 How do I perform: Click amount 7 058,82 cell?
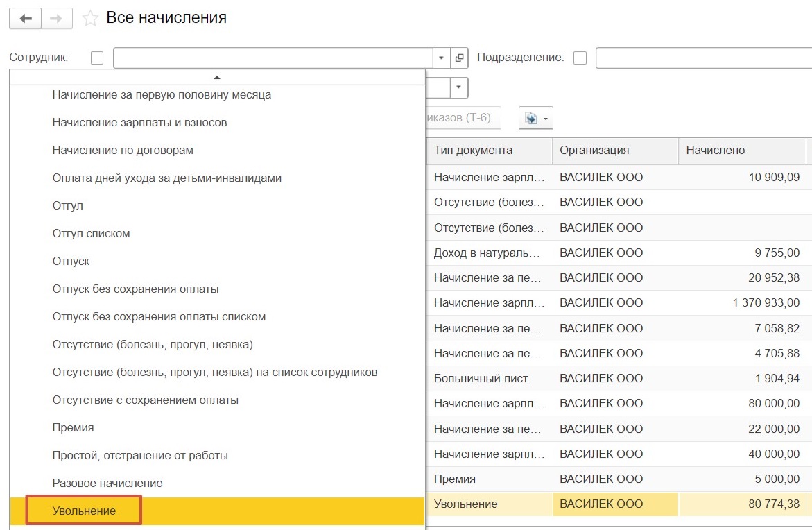742,328
